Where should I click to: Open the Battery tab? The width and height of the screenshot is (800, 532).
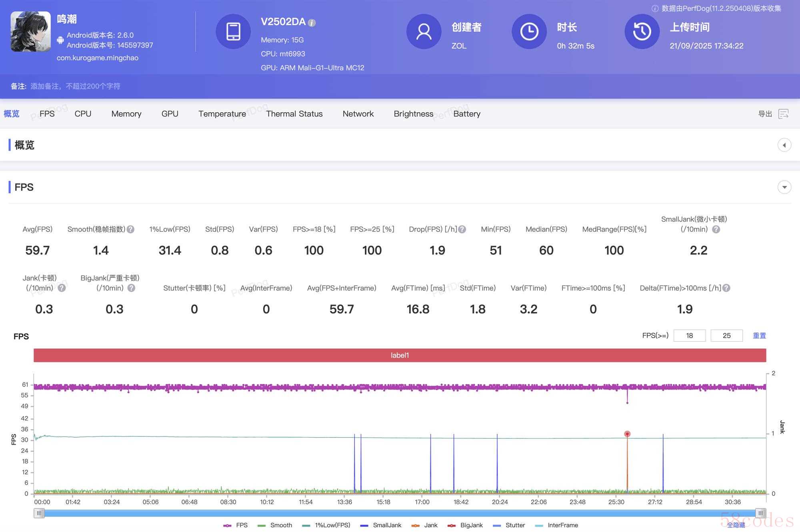click(466, 114)
